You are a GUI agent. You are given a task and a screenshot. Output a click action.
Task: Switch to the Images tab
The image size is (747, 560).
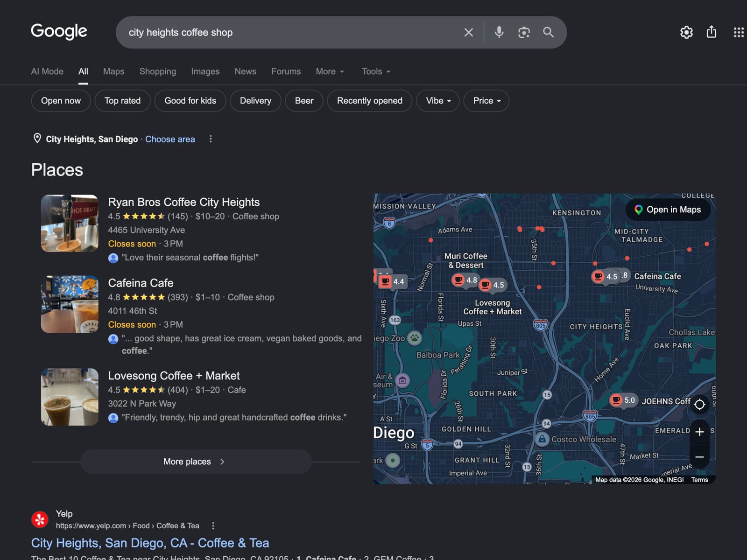click(205, 71)
